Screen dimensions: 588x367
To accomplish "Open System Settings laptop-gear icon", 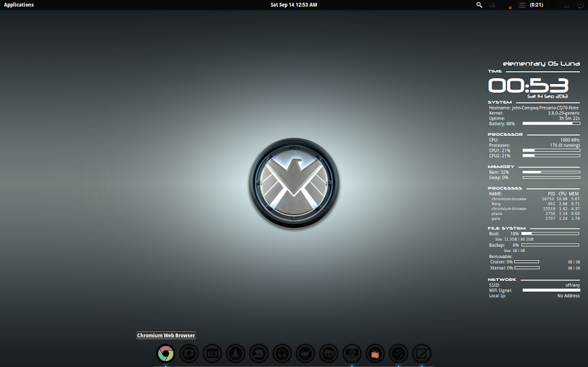I will (352, 353).
